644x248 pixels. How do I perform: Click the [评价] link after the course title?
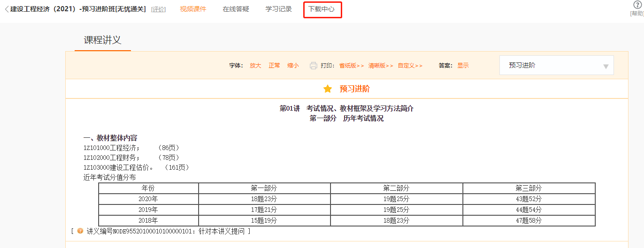(x=158, y=10)
